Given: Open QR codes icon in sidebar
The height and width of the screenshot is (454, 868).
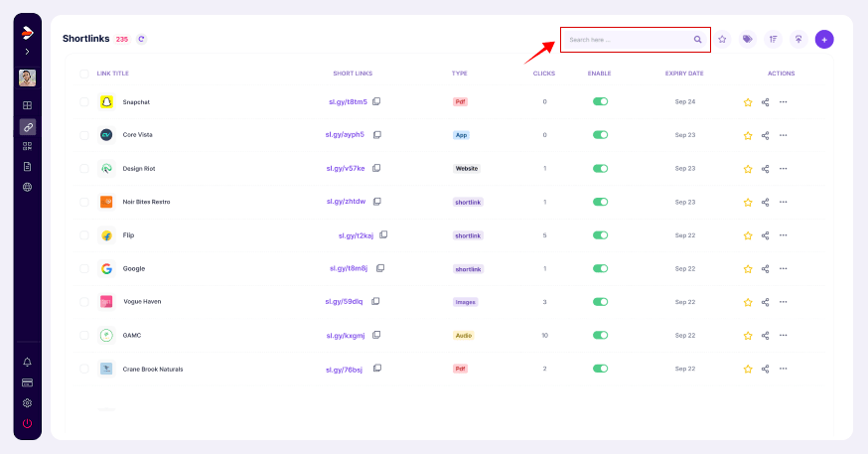Looking at the screenshot, I should tap(27, 146).
